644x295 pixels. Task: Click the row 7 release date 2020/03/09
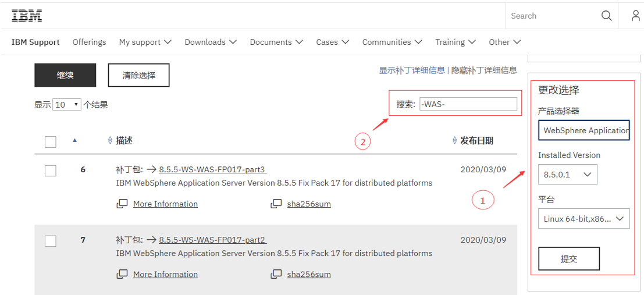(483, 240)
